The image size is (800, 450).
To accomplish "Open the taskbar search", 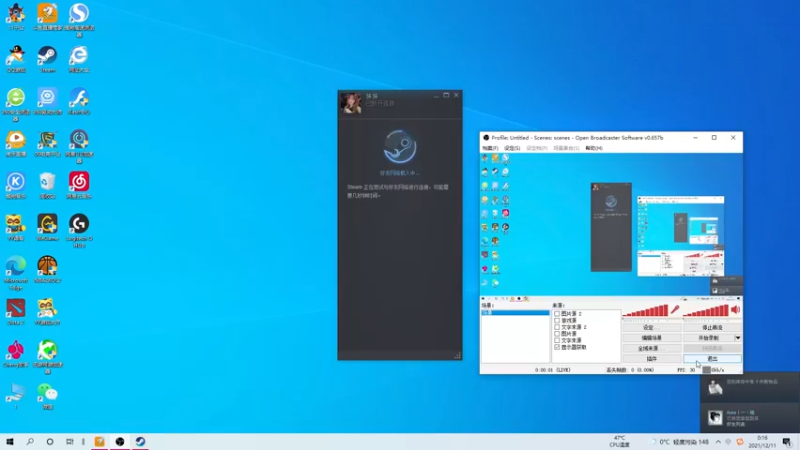I will (30, 441).
